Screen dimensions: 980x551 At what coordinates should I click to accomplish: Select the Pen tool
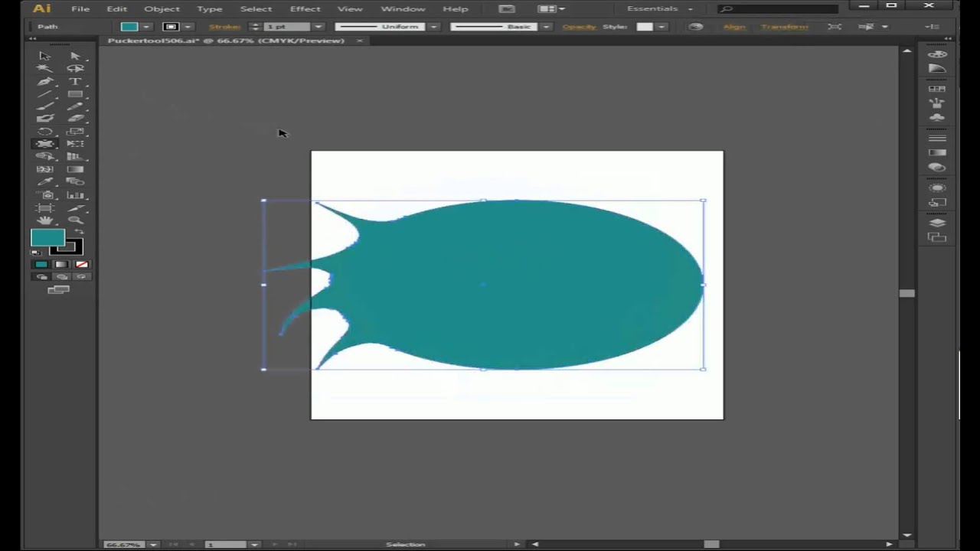(x=45, y=81)
